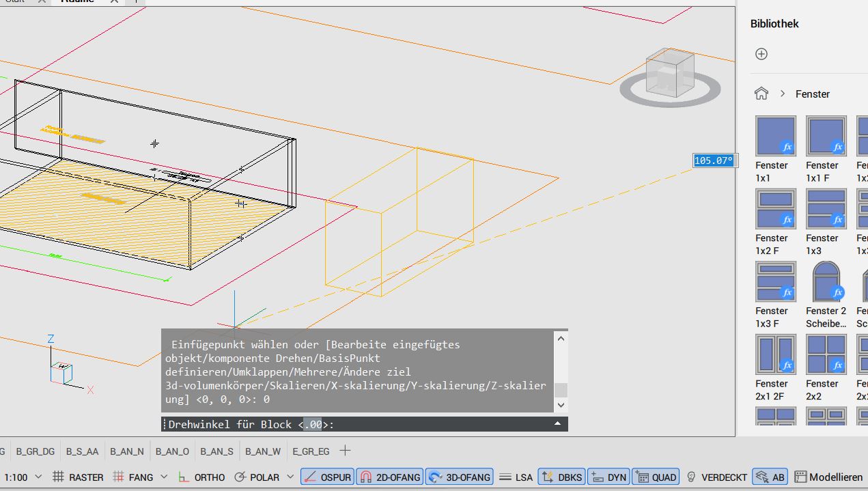The height and width of the screenshot is (491, 868).
Task: Open the E_GR_EG layout tab
Action: coord(311,451)
